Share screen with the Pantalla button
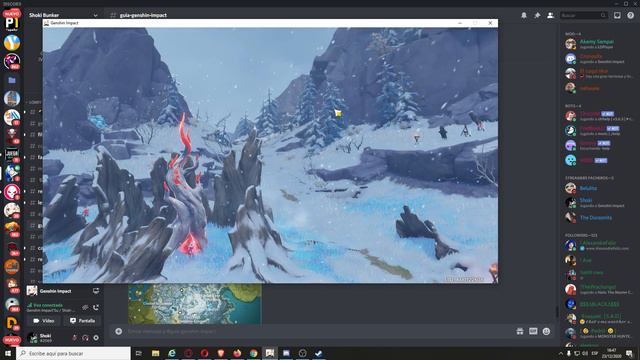The width and height of the screenshot is (640, 360). (x=82, y=321)
